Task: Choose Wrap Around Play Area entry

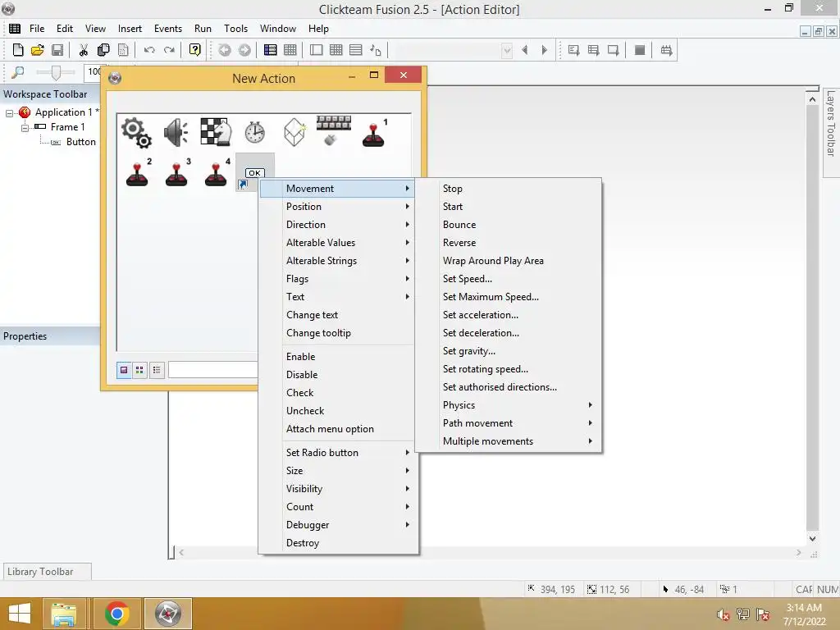Action: point(509,261)
